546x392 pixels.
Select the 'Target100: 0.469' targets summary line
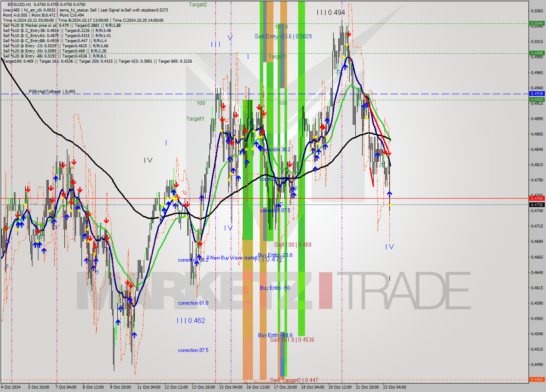97,61
